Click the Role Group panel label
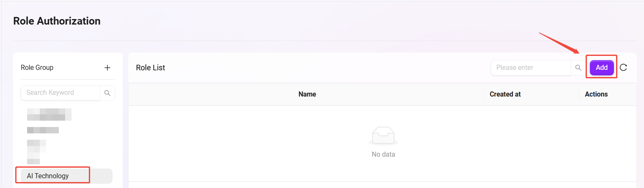 pyautogui.click(x=37, y=68)
